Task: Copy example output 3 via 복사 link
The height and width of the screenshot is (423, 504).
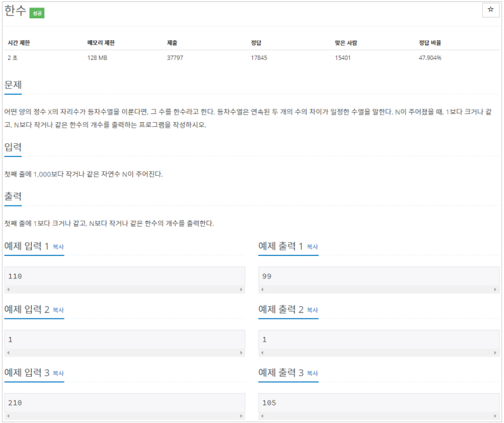Action: point(313,373)
